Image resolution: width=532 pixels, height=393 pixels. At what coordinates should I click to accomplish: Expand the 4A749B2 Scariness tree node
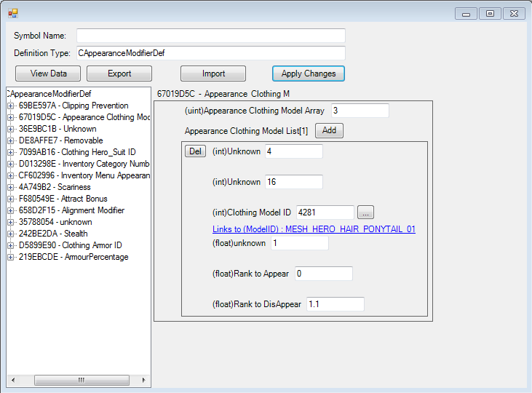(11, 187)
